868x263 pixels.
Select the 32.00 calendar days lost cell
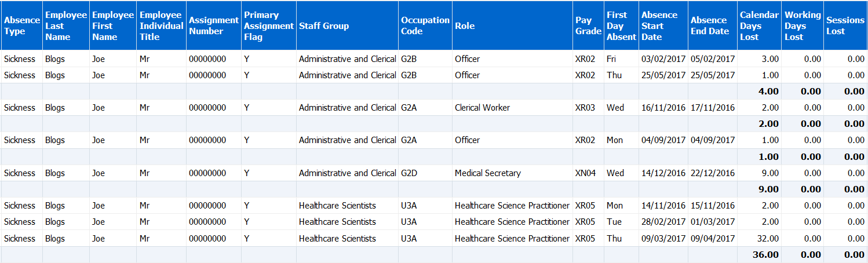pos(767,239)
